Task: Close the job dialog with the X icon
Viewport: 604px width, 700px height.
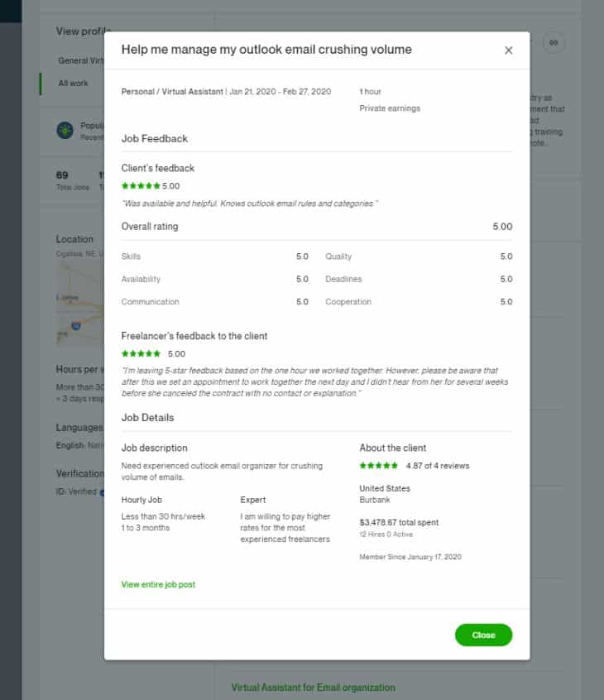Action: click(x=509, y=50)
